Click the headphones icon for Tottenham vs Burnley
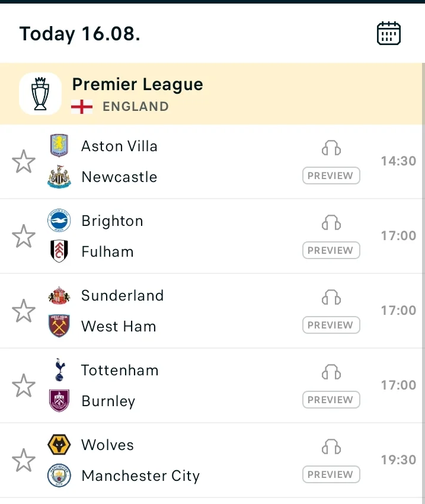This screenshot has height=504, width=425. pyautogui.click(x=331, y=372)
